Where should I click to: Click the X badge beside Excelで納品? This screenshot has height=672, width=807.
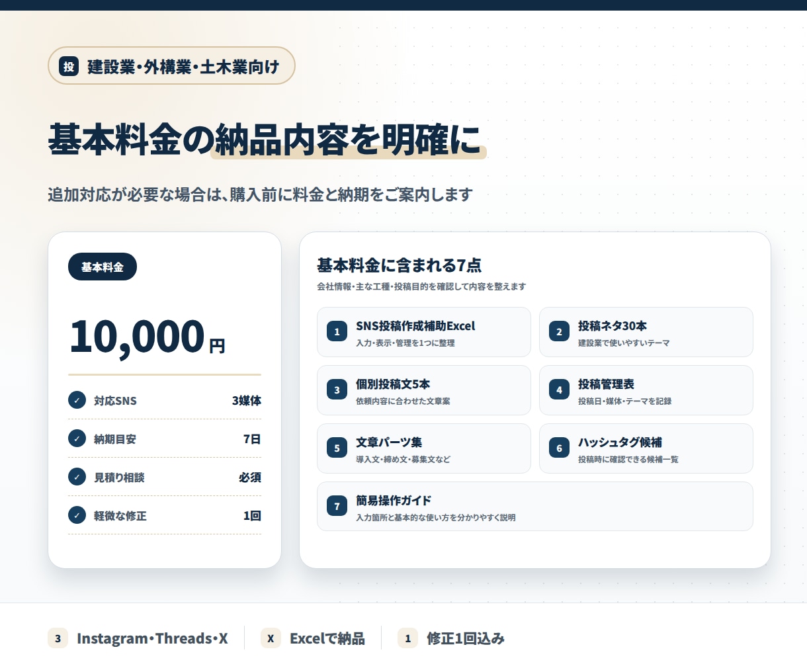271,638
